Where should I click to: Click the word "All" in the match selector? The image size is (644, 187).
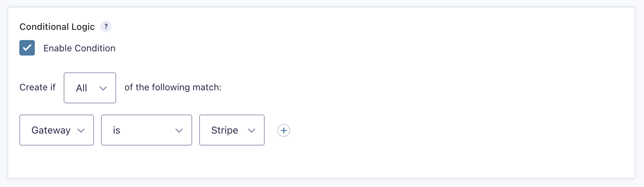[82, 88]
